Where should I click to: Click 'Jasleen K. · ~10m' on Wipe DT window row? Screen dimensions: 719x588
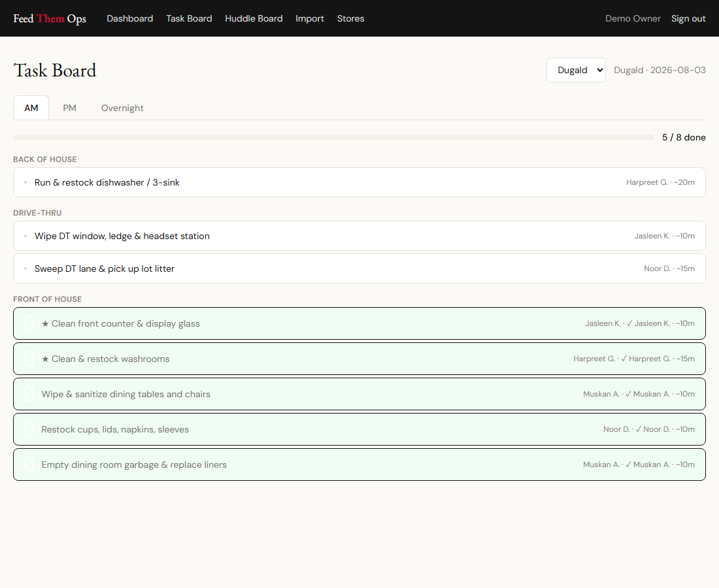tap(665, 236)
